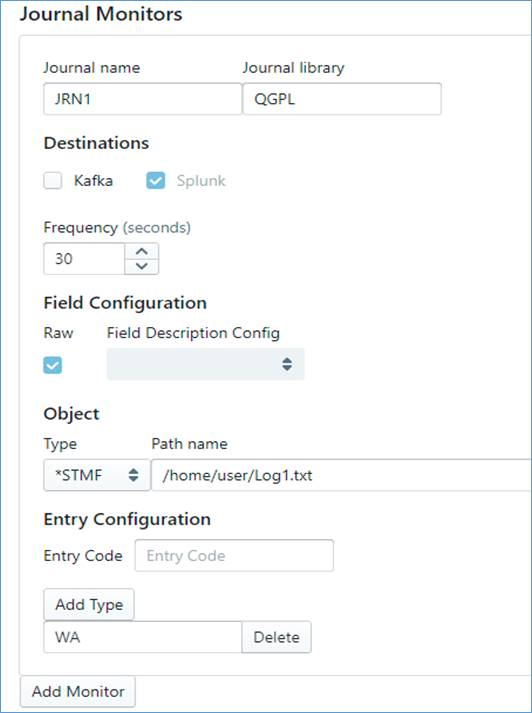
Task: Toggle the Raw field checkbox
Action: [53, 365]
